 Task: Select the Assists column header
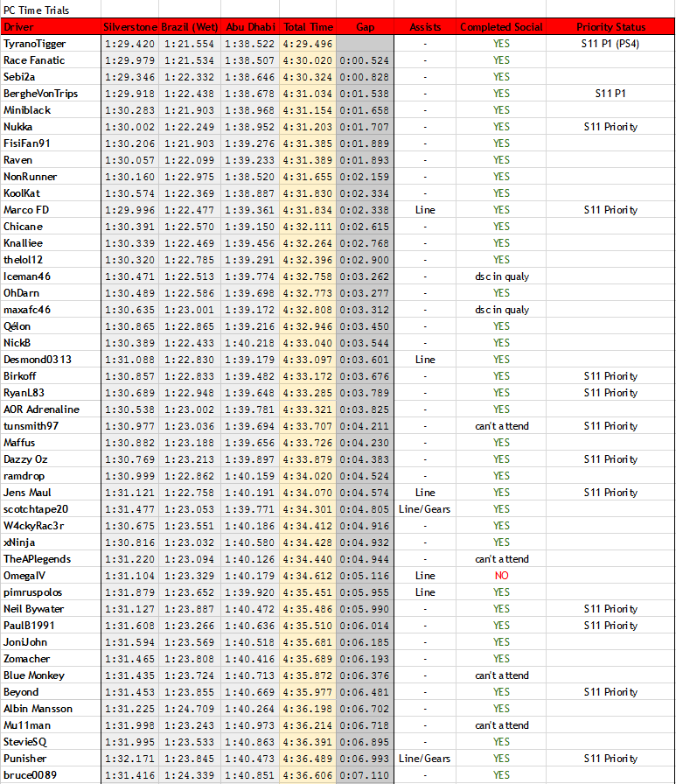click(x=425, y=27)
